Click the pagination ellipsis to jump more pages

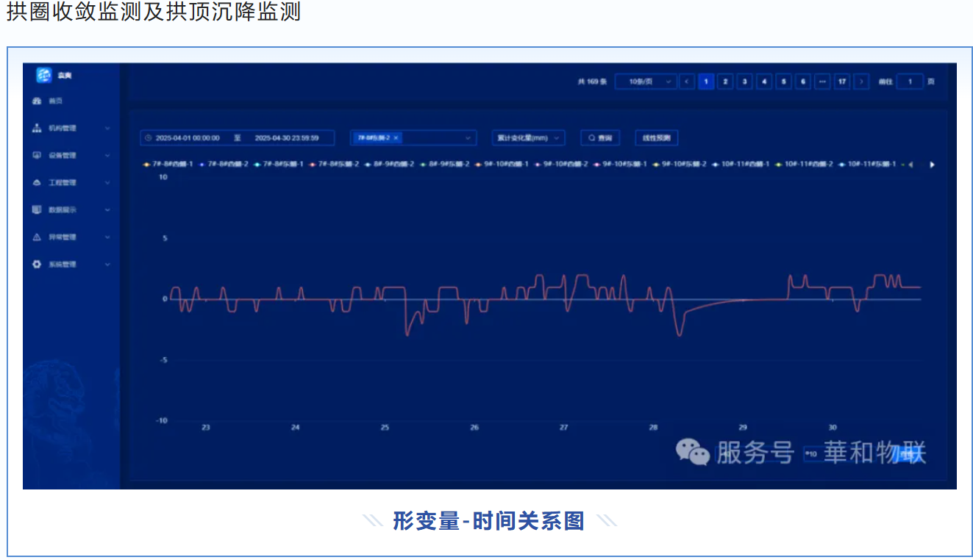(x=822, y=82)
